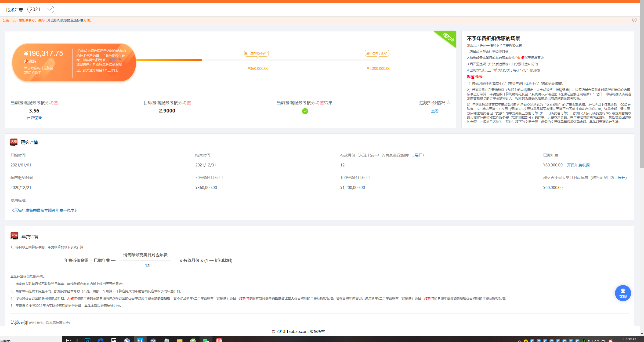Show hidden tray icons with the chevron
The height and width of the screenshot is (342, 644).
[519, 341]
